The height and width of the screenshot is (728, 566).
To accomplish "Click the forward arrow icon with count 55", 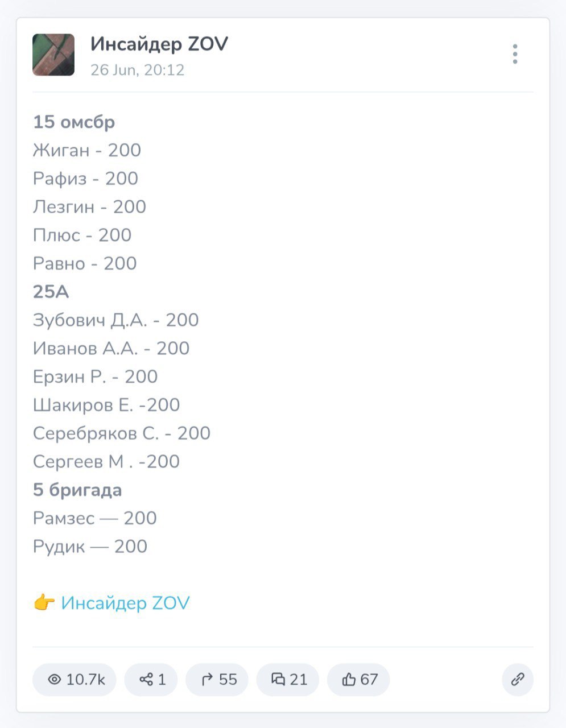I will pyautogui.click(x=207, y=679).
